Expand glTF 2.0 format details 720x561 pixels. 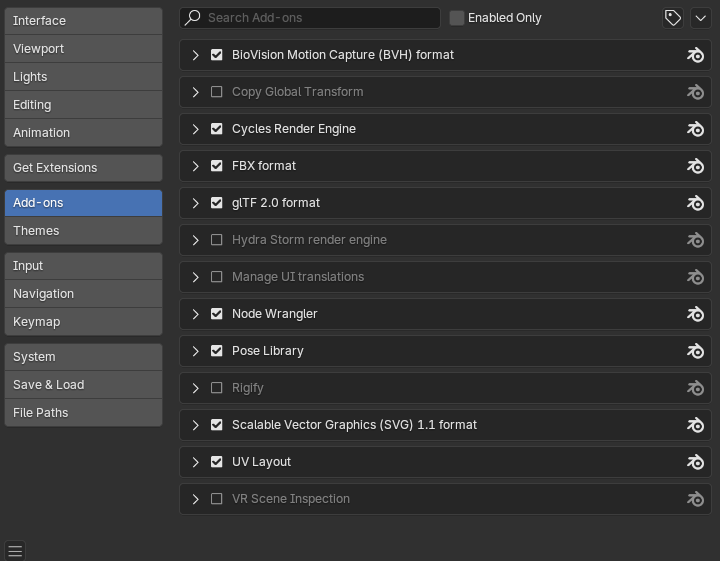196,203
